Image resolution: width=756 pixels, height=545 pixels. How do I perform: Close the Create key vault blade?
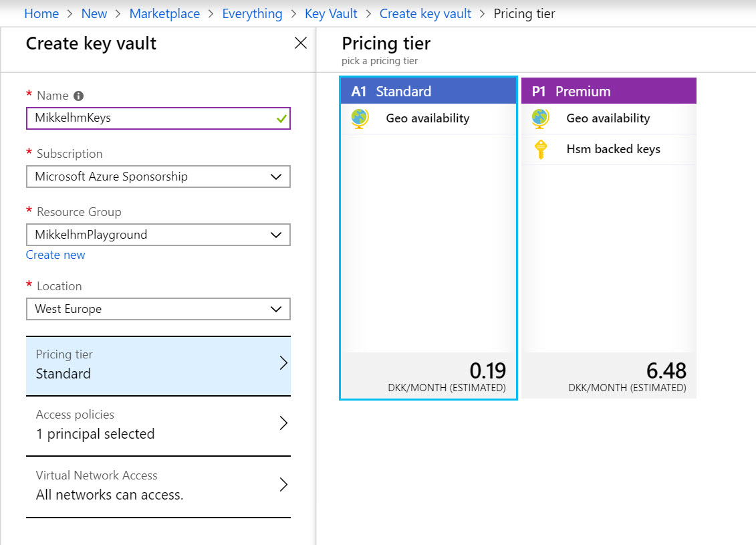pos(301,43)
